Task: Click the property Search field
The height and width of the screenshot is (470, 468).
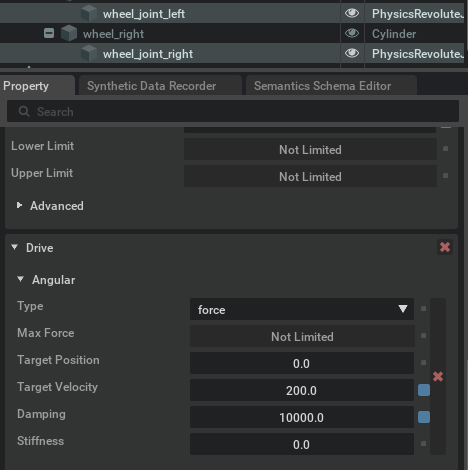Action: [233, 111]
